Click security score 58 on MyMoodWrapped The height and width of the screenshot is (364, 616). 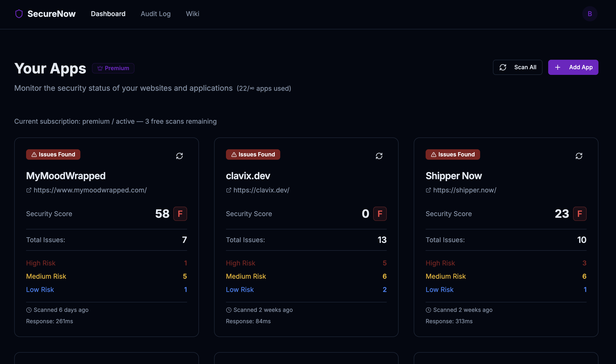point(162,214)
